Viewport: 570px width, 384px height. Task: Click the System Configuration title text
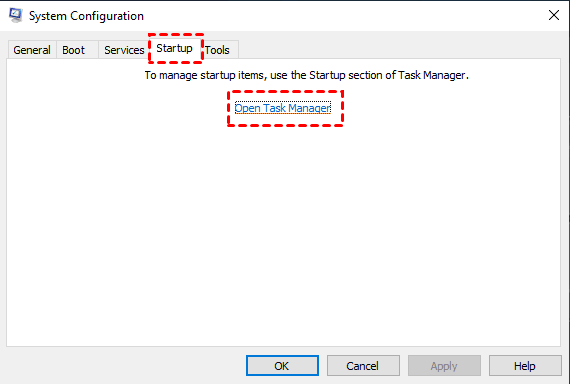[x=87, y=16]
